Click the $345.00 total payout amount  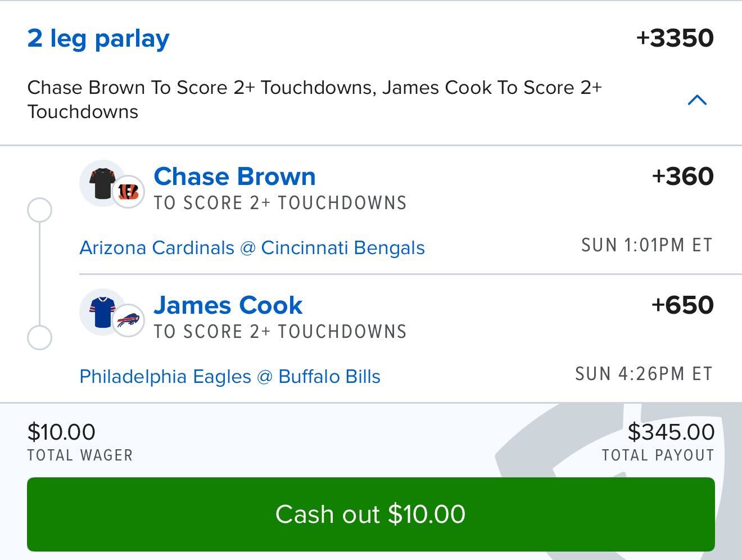pyautogui.click(x=671, y=432)
